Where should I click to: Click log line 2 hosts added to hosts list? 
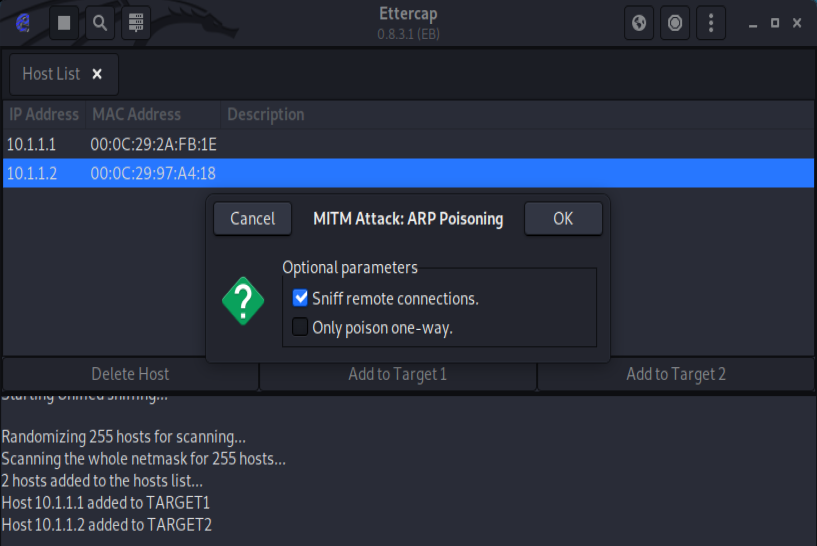[x=102, y=480]
